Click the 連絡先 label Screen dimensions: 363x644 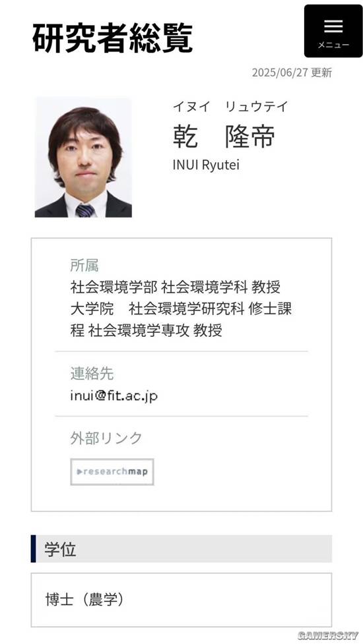click(x=92, y=373)
